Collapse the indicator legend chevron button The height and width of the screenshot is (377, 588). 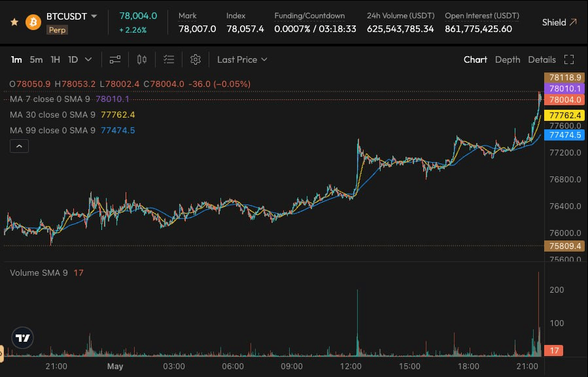[19, 146]
